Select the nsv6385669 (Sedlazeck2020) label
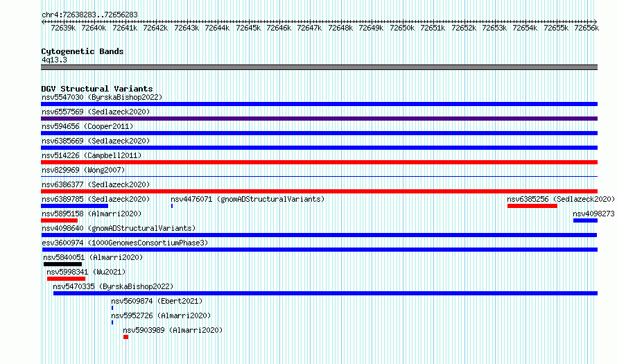The height and width of the screenshot is (364, 617). (x=96, y=141)
